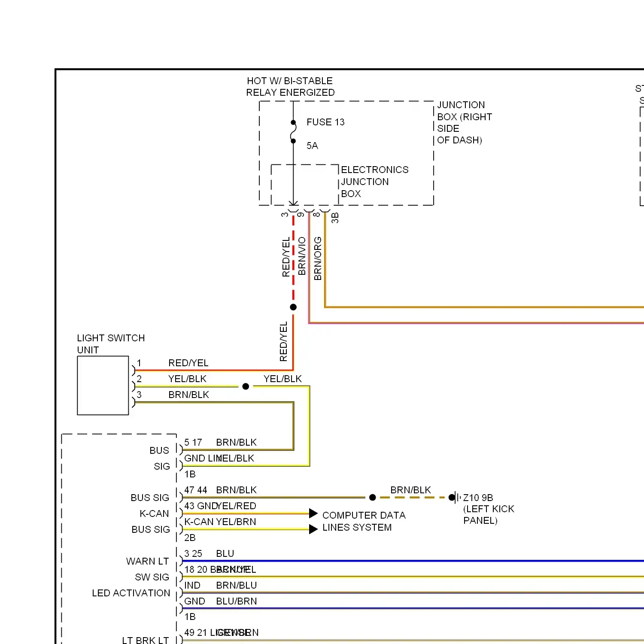Click "BRN/BLK" beside pins 47 44
The width and height of the screenshot is (644, 644).
pos(236,490)
